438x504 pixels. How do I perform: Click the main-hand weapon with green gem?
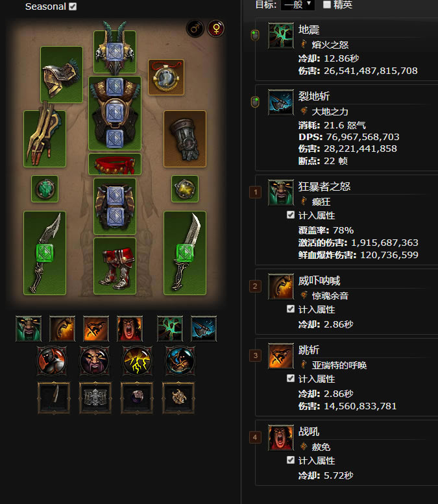45,253
